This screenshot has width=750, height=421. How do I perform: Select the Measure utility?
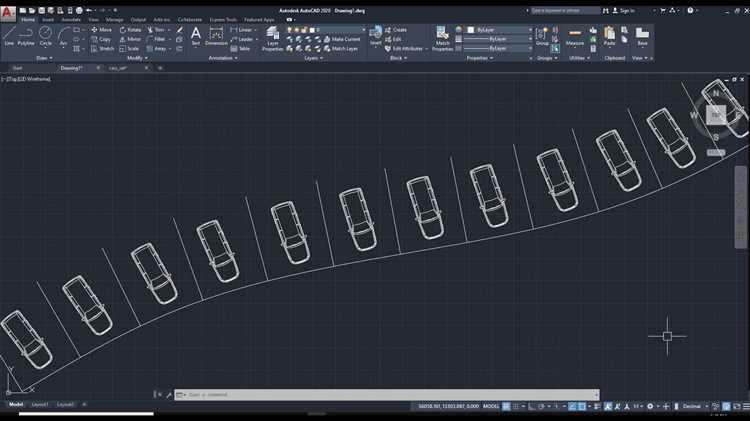point(575,36)
